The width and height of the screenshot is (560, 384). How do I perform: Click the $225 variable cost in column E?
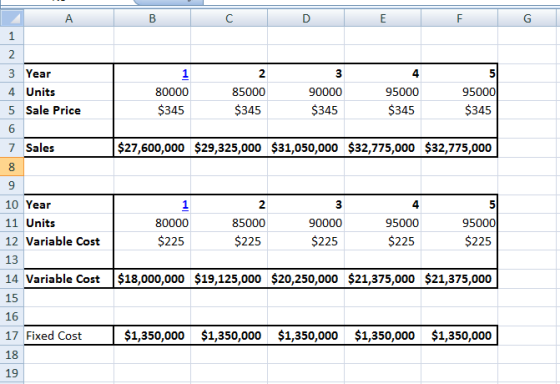(401, 241)
